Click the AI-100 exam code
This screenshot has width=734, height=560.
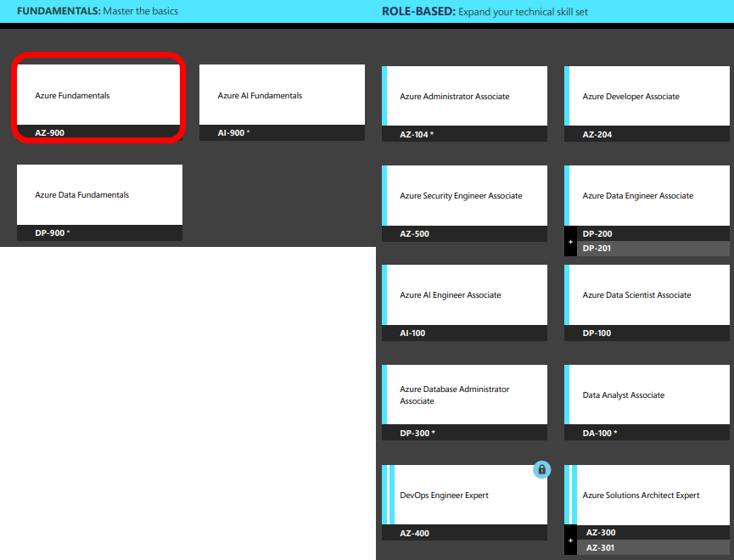412,333
